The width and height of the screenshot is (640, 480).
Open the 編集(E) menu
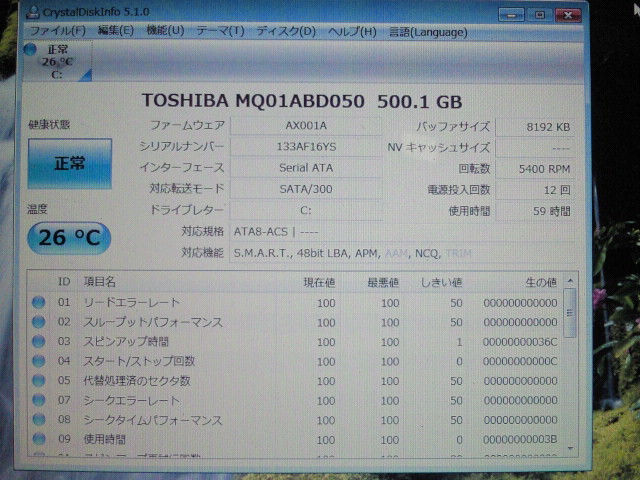[x=116, y=31]
